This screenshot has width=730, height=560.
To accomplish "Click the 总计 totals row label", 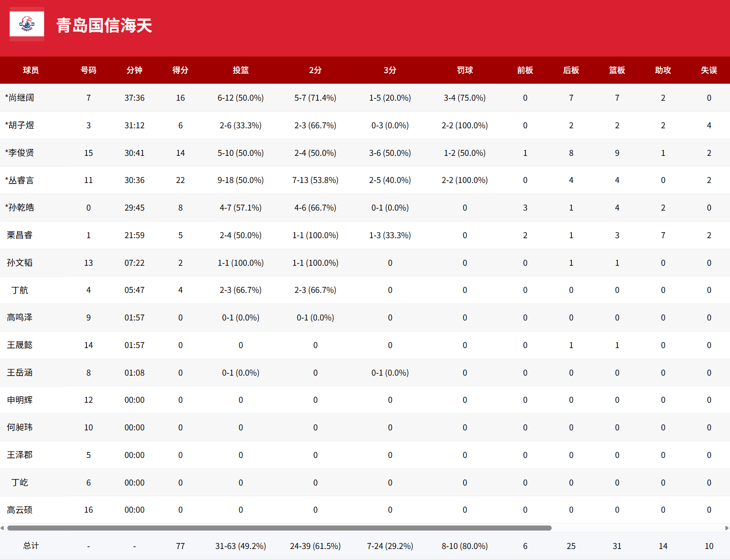I will pyautogui.click(x=31, y=546).
